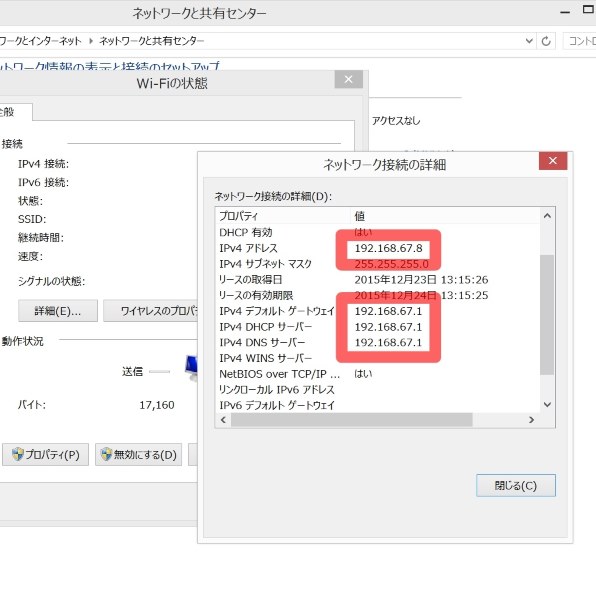The width and height of the screenshot is (596, 596).
Task: Click the ネットワークと共有センター breadcrumb item
Action: point(152,41)
